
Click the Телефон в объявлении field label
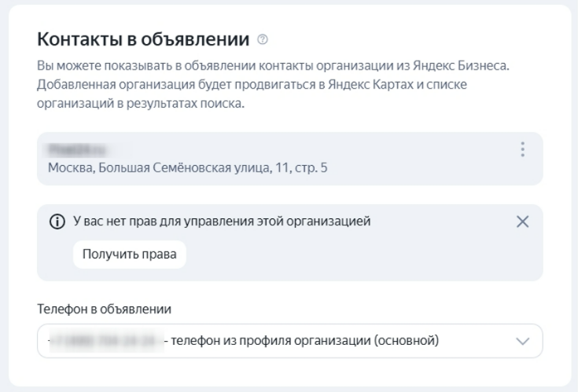pos(105,309)
